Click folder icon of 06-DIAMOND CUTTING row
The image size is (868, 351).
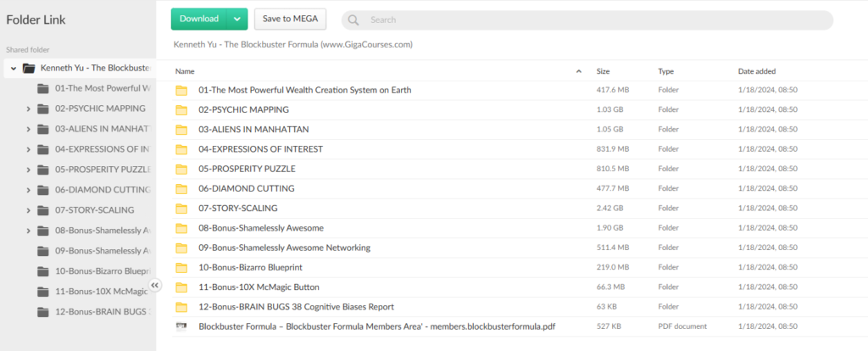(181, 188)
